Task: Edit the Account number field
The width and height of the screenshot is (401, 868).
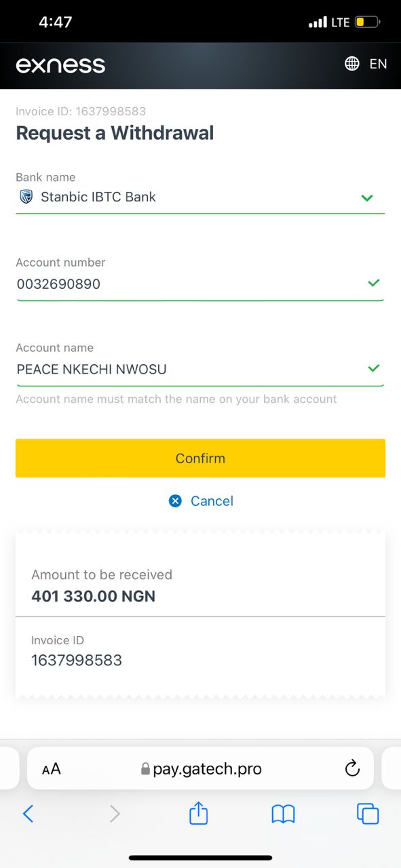Action: 200,284
